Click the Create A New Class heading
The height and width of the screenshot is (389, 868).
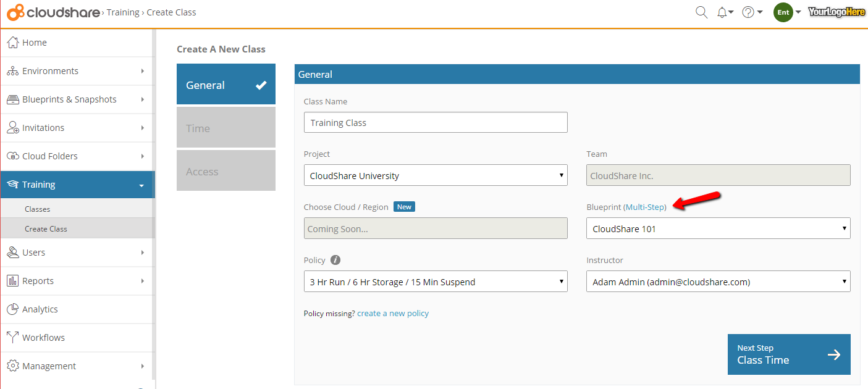click(x=221, y=49)
